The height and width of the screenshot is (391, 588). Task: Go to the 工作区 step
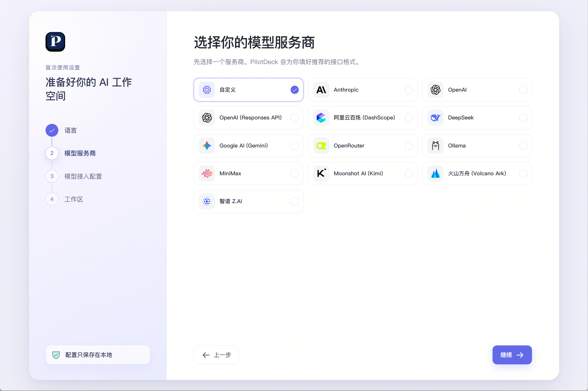[74, 199]
